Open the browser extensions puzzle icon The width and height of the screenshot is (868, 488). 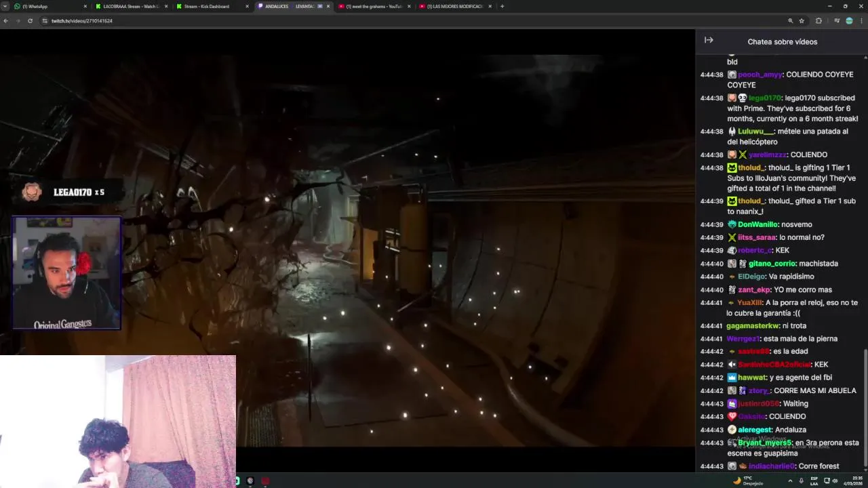pos(818,21)
